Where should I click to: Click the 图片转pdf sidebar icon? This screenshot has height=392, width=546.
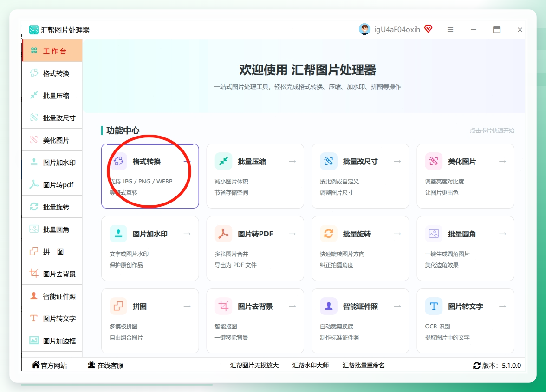pos(34,184)
